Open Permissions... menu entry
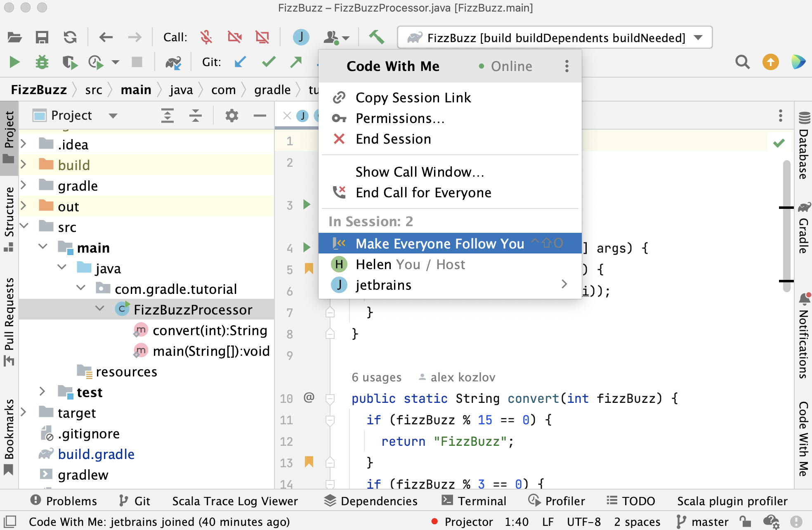Viewport: 812px width, 530px height. pos(450,118)
